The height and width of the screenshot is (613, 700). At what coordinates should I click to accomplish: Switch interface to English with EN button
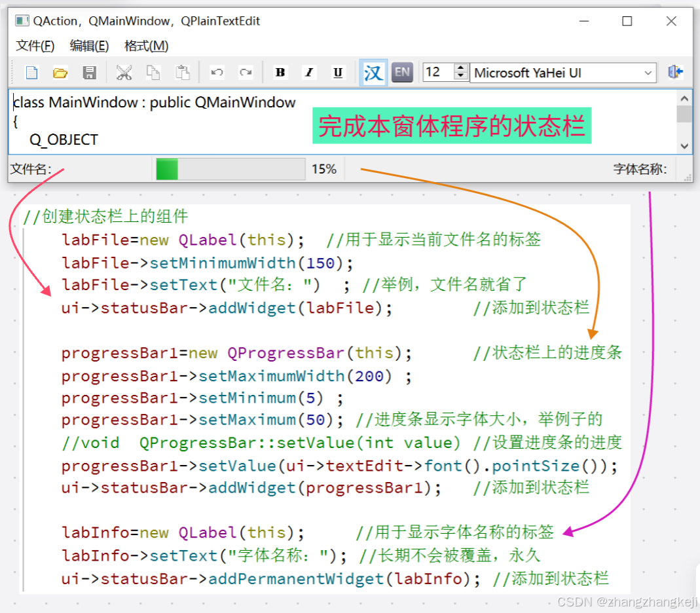coord(402,72)
